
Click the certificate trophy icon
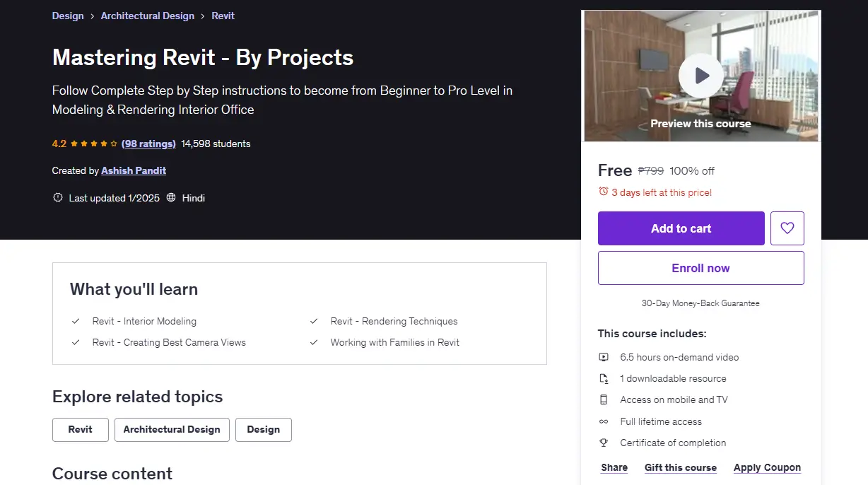click(604, 443)
